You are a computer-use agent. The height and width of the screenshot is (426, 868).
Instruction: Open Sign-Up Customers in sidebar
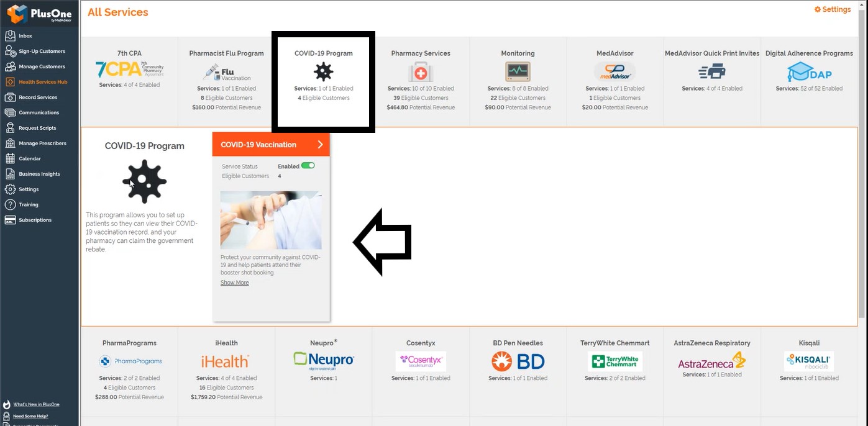(x=42, y=52)
